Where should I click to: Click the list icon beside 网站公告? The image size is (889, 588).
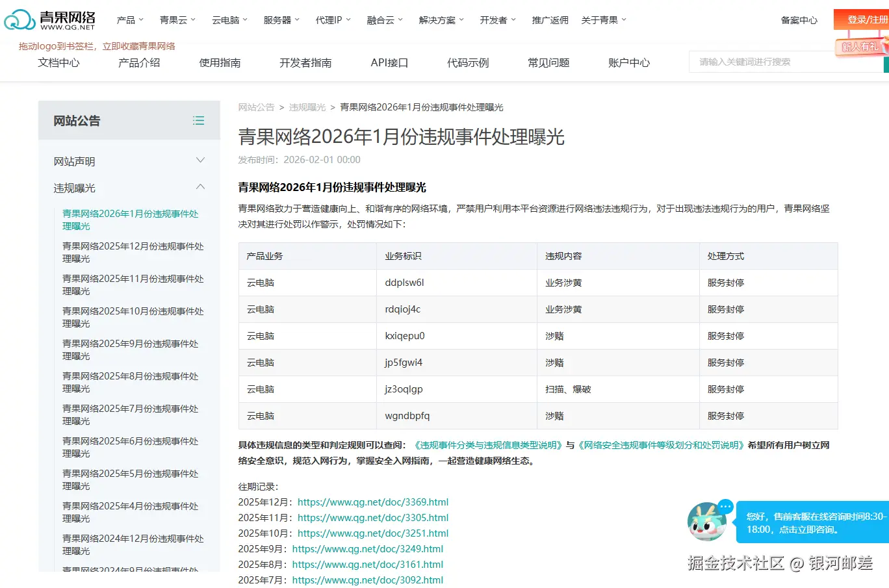pos(199,121)
